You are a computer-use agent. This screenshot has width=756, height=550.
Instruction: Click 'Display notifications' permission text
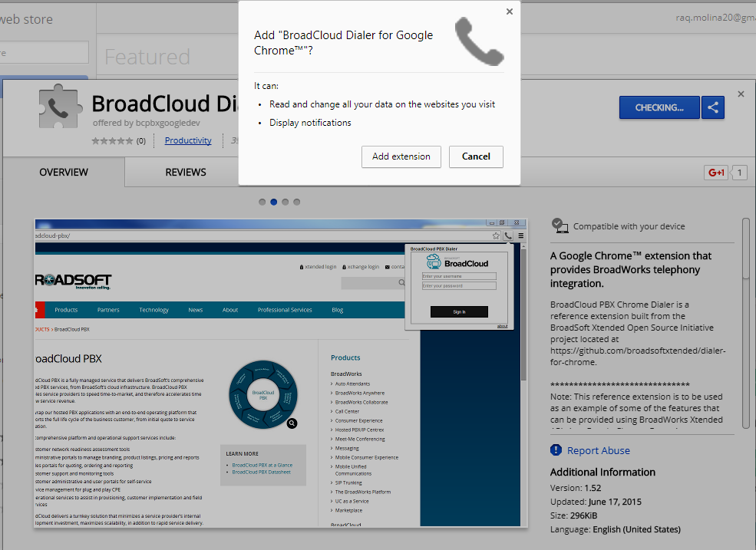310,123
